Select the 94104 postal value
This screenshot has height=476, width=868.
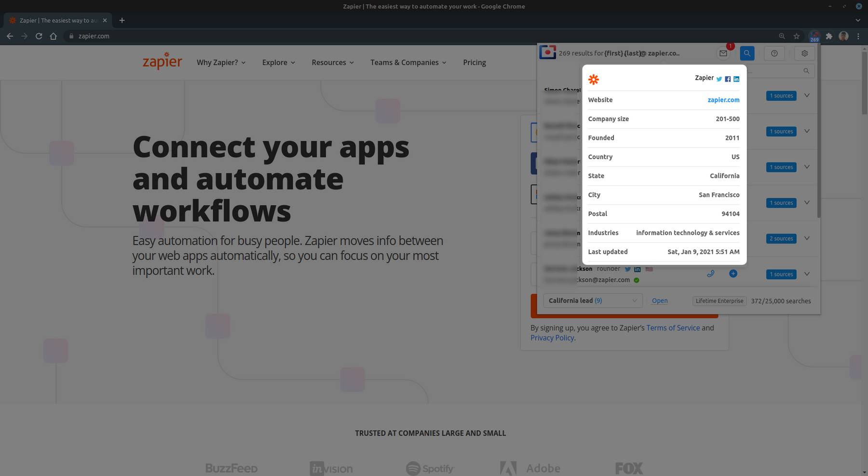point(731,214)
